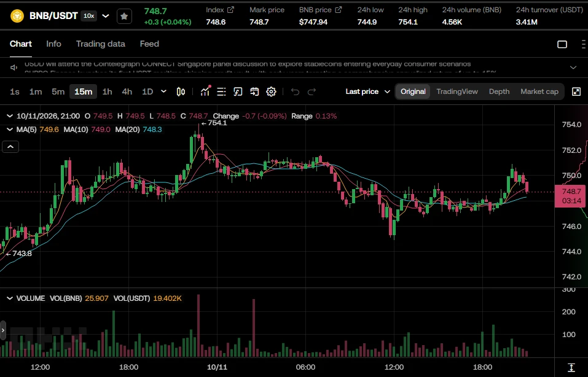
Task: Open the Index external link icon
Action: click(x=230, y=10)
